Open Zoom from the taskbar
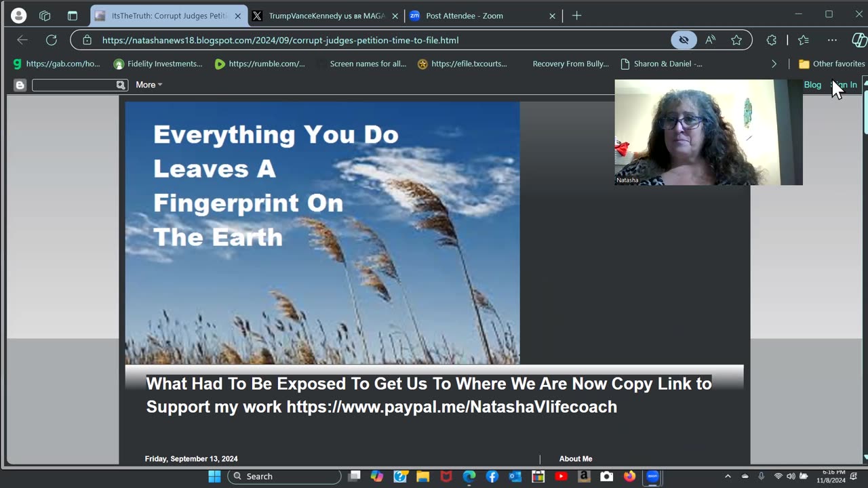Screen dimensions: 868x488 (x=652, y=476)
